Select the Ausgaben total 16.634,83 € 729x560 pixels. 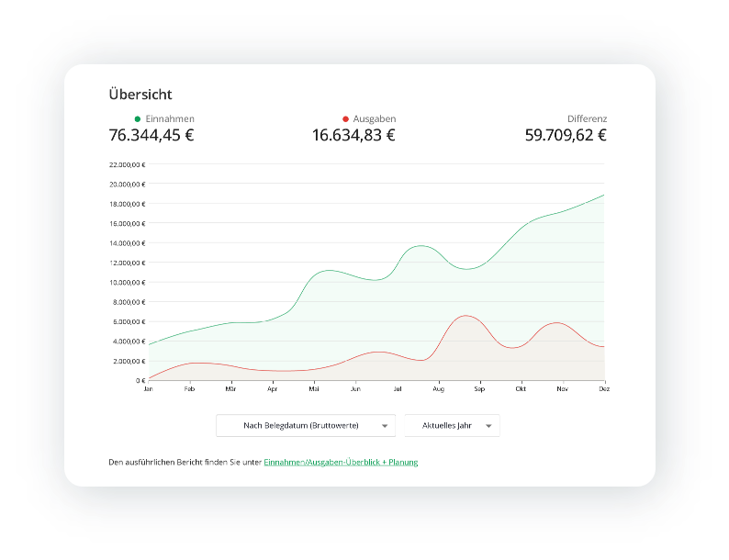click(x=353, y=136)
